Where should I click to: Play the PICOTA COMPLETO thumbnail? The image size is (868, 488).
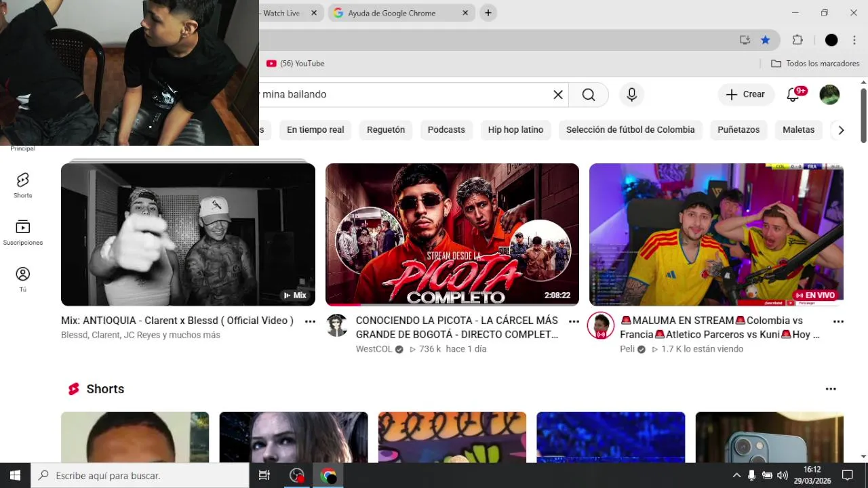[452, 235]
